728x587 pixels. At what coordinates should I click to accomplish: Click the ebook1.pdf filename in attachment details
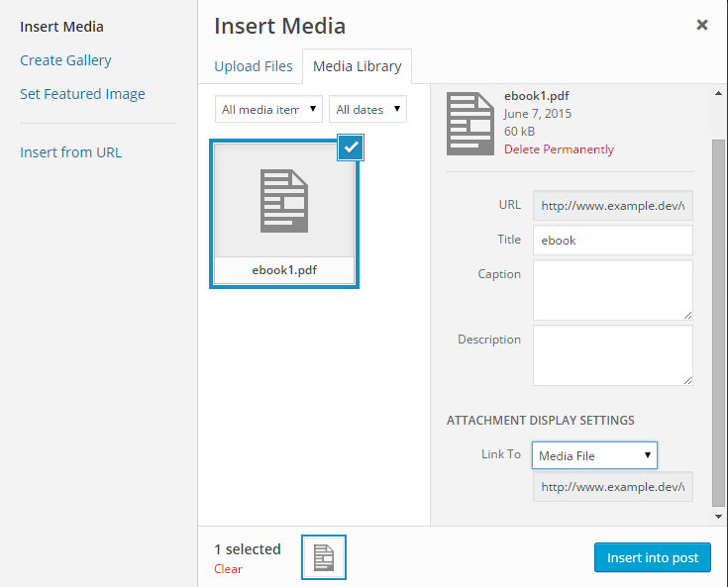point(537,96)
